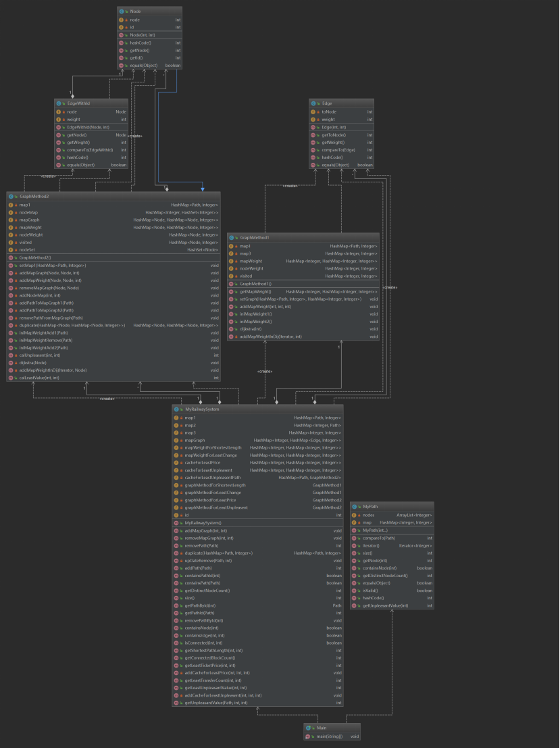Click the field icon beside mapWeightForLeastChange
The image size is (560, 748).
click(x=176, y=455)
